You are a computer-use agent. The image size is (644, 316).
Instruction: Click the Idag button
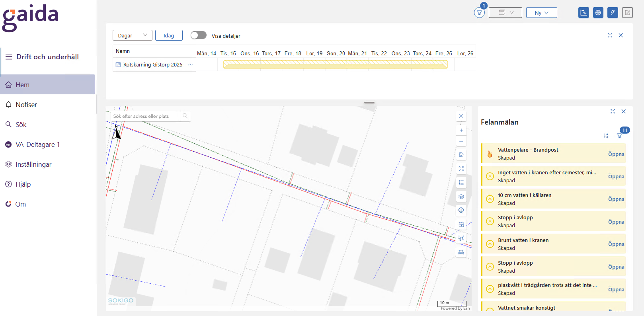tap(169, 35)
